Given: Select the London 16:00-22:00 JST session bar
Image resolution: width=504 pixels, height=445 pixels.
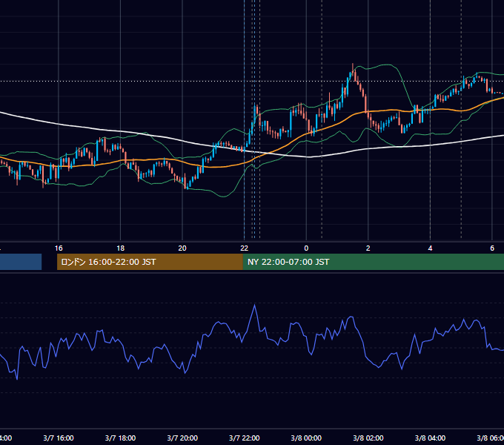Looking at the screenshot, I should [150, 262].
